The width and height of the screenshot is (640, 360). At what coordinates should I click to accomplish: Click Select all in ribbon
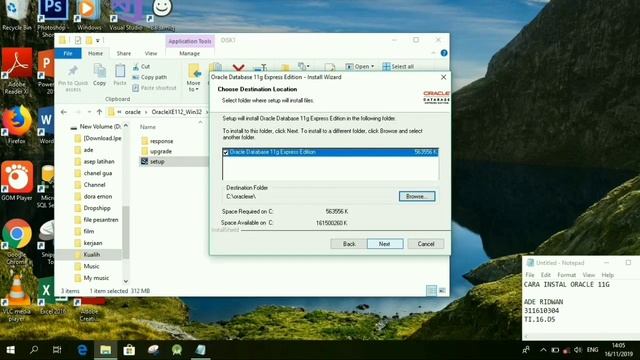click(x=398, y=66)
